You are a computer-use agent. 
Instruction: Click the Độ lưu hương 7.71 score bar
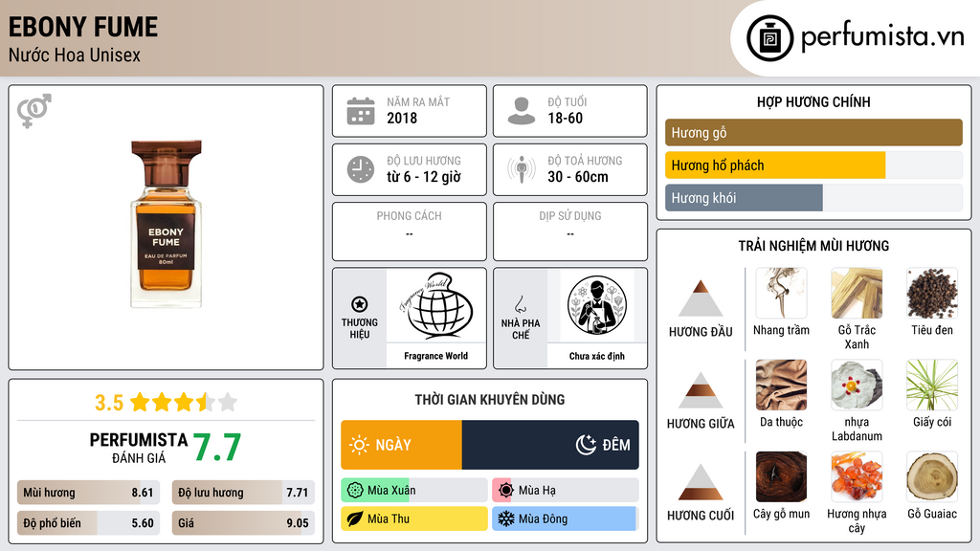pos(243,493)
